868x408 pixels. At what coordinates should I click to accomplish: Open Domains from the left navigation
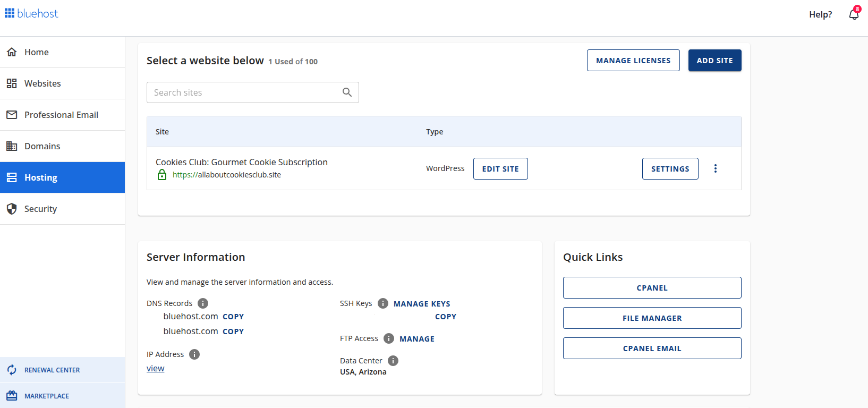[42, 146]
